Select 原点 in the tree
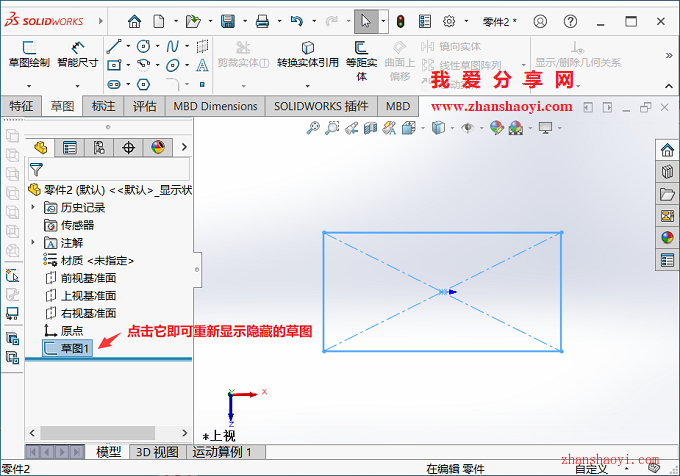 click(63, 330)
